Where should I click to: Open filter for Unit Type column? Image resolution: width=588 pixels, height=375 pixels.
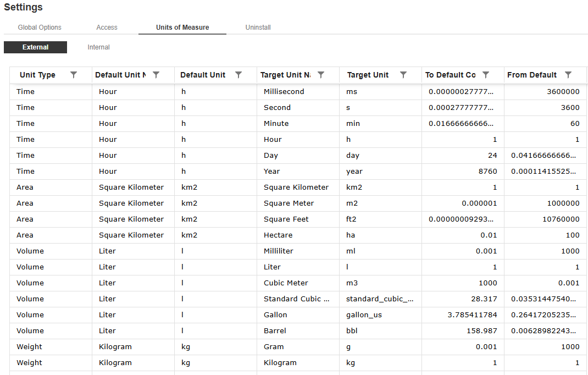click(74, 75)
